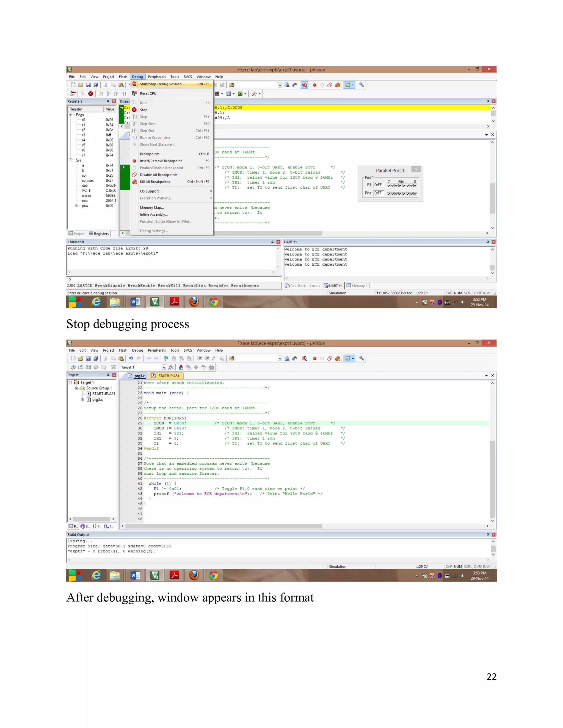Screen dimensions: 563x728
Task: Click the Comment selection icon
Action: pyautogui.click(x=215, y=358)
